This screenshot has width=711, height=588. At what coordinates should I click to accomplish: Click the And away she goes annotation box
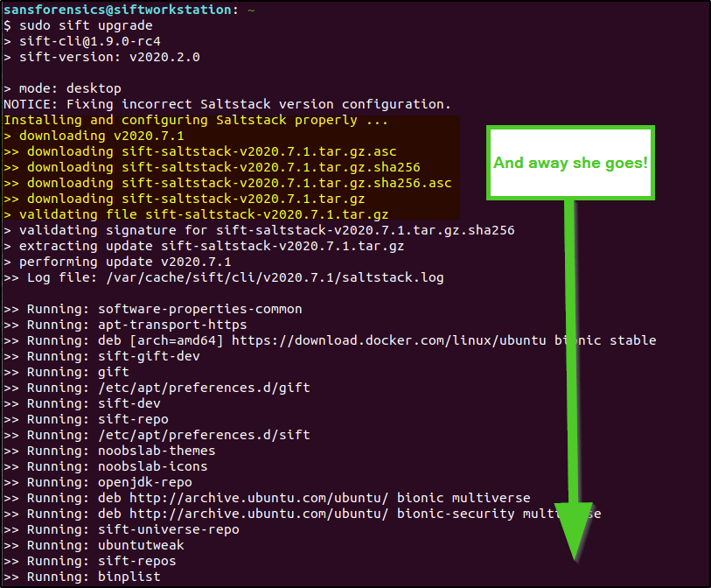click(569, 163)
